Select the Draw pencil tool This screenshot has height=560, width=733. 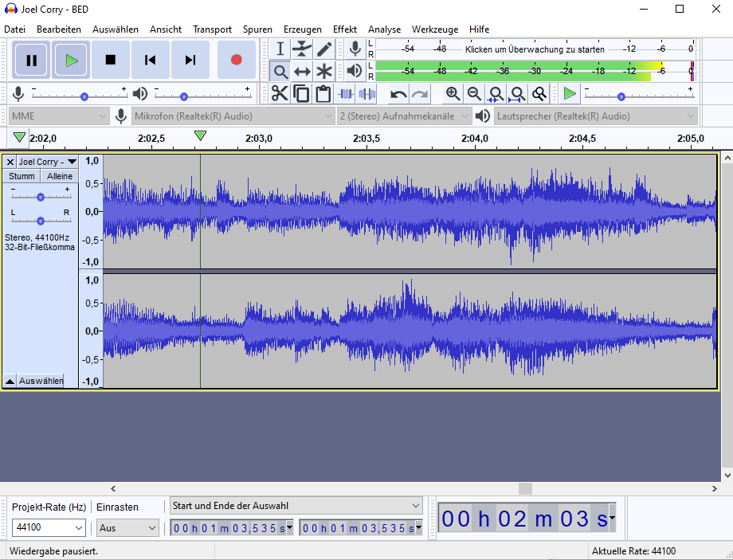point(324,49)
